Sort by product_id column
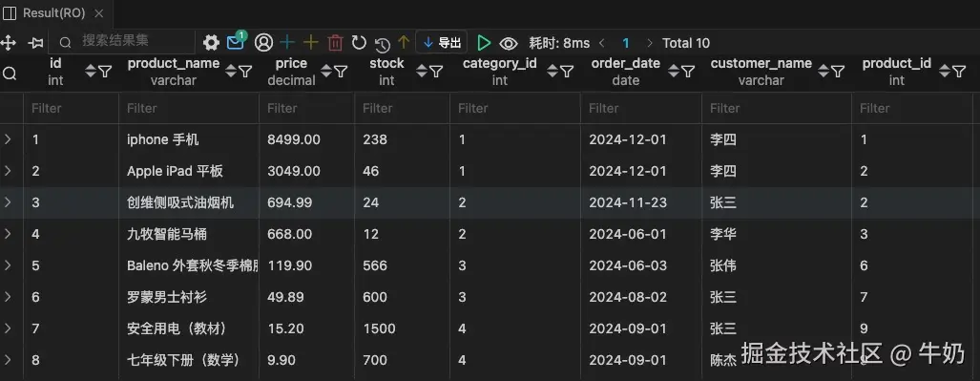Screen dimensions: 980x381 (945, 72)
